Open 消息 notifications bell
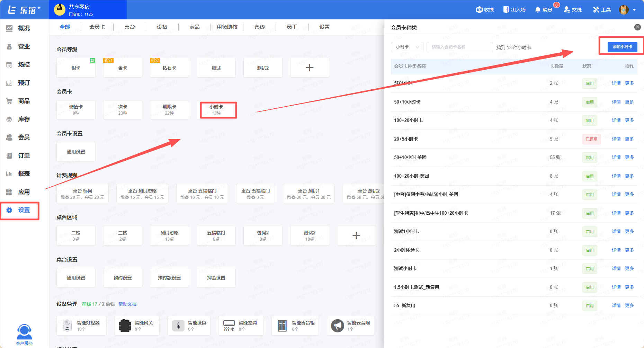 pos(537,10)
